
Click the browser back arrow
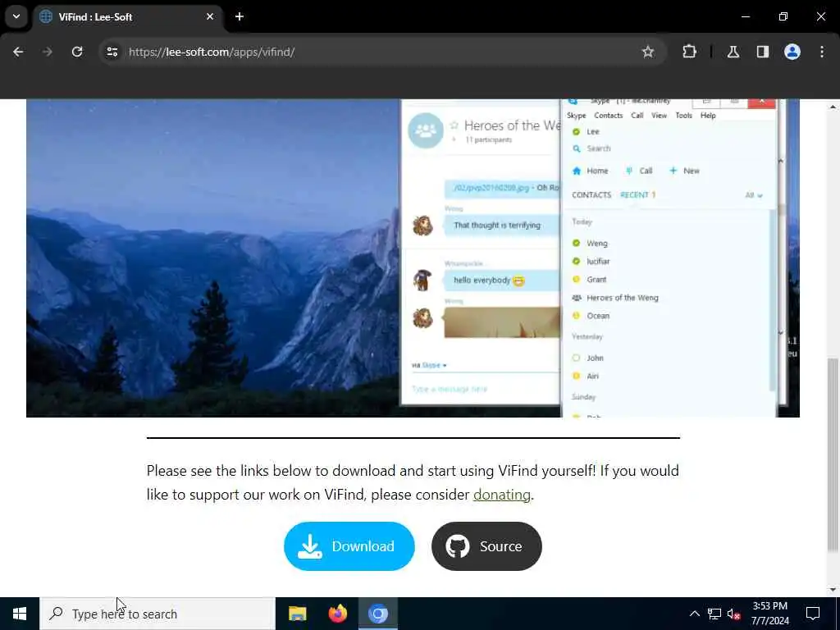pyautogui.click(x=18, y=52)
